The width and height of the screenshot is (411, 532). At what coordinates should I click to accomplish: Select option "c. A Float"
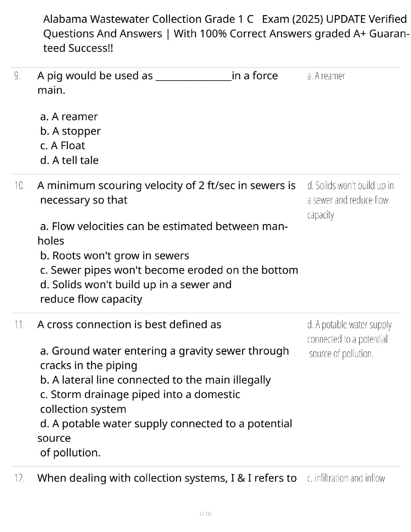tap(62, 145)
